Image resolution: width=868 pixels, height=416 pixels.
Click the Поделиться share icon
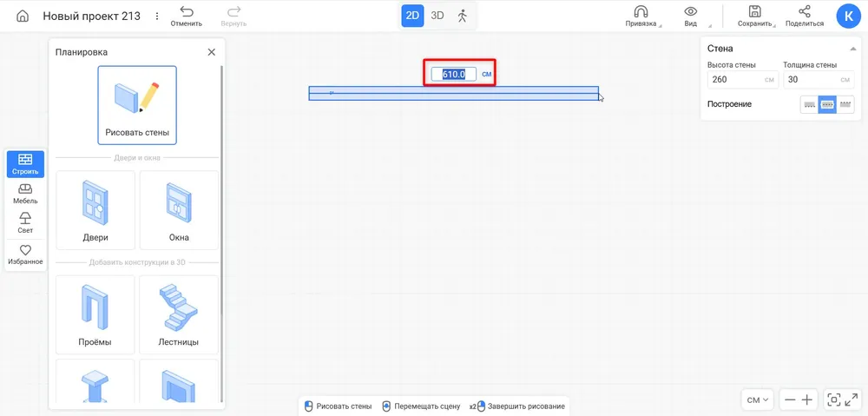click(804, 11)
